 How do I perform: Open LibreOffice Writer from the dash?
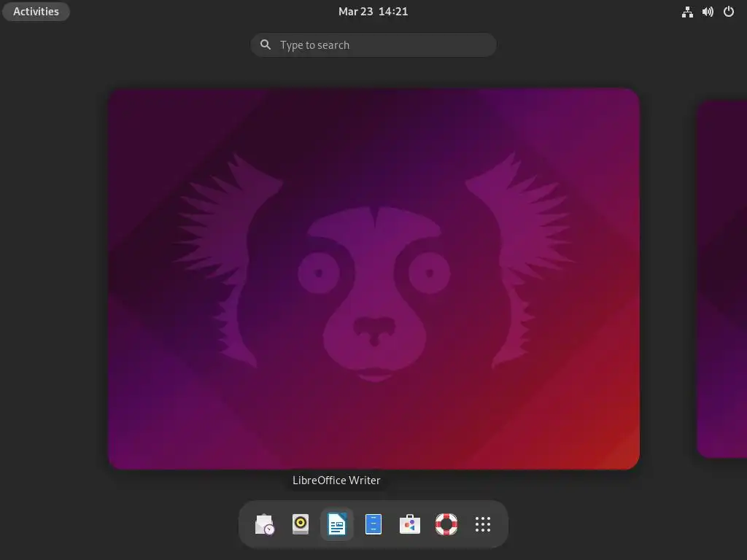337,524
